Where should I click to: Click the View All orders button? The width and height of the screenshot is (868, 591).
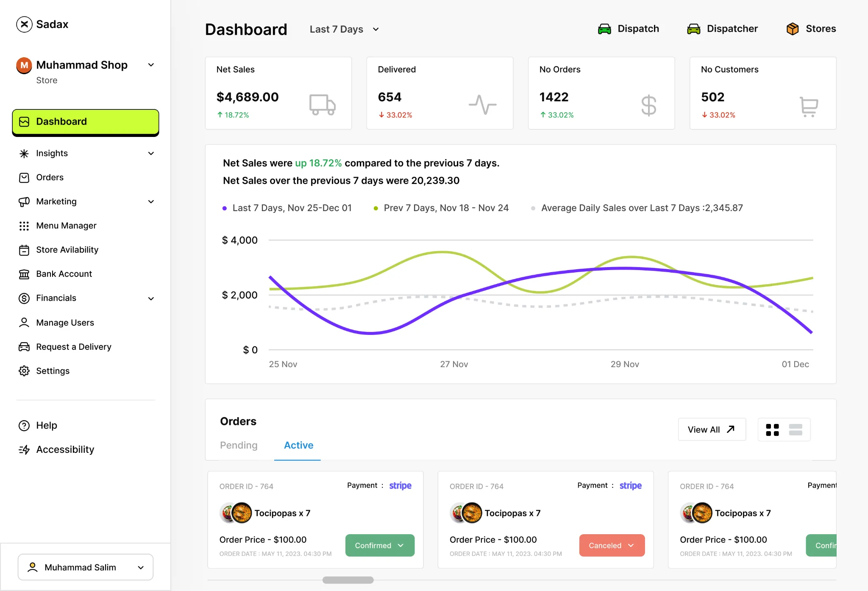pyautogui.click(x=711, y=429)
